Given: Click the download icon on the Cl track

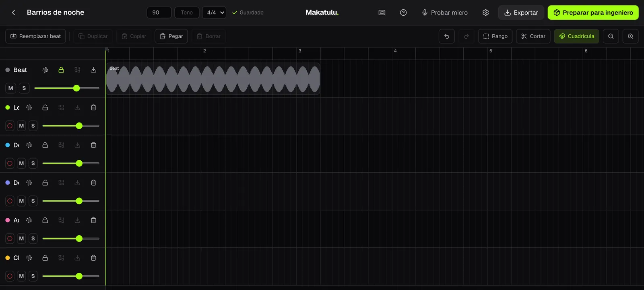Looking at the screenshot, I should click(77, 258).
